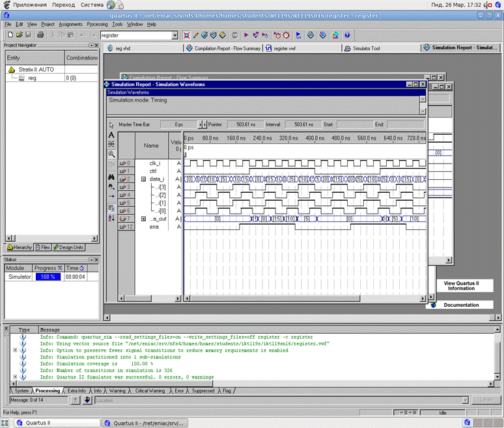
Task: Switch to the System messages tab
Action: [x=21, y=391]
